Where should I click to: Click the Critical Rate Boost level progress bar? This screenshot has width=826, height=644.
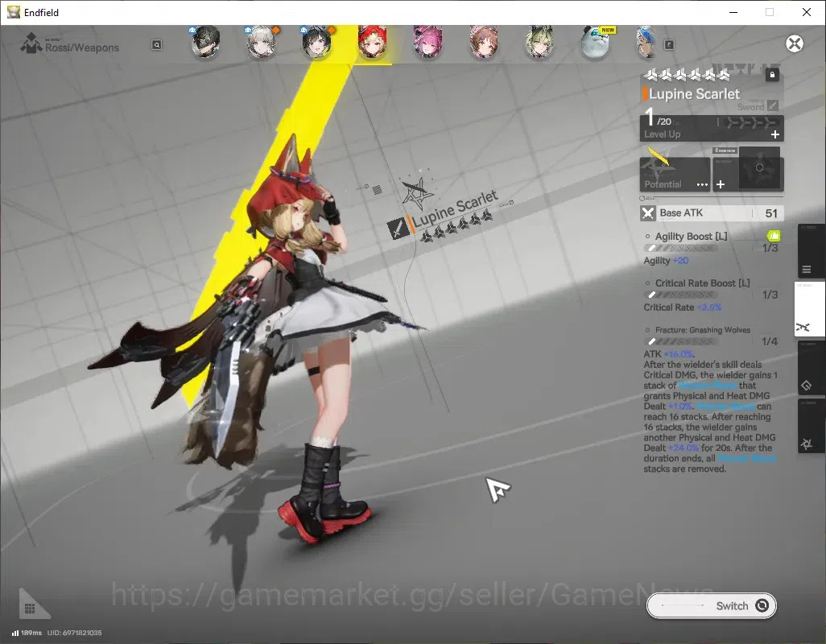click(680, 295)
